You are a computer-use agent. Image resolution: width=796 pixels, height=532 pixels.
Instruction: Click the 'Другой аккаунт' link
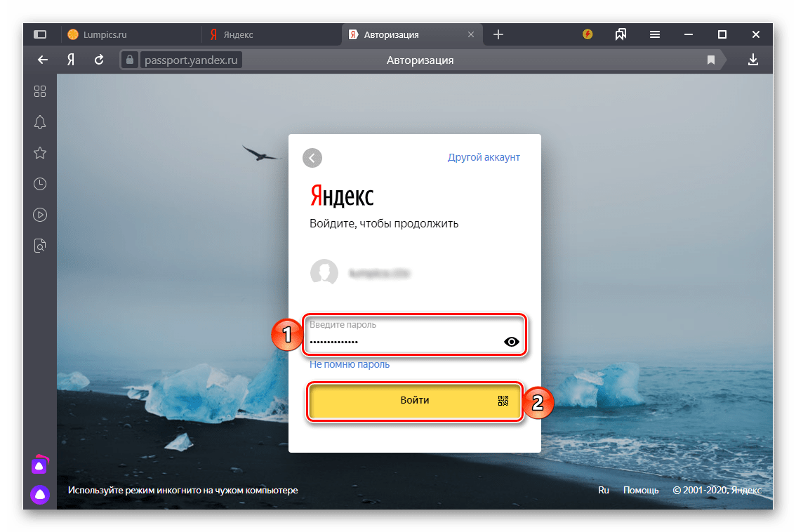484,157
